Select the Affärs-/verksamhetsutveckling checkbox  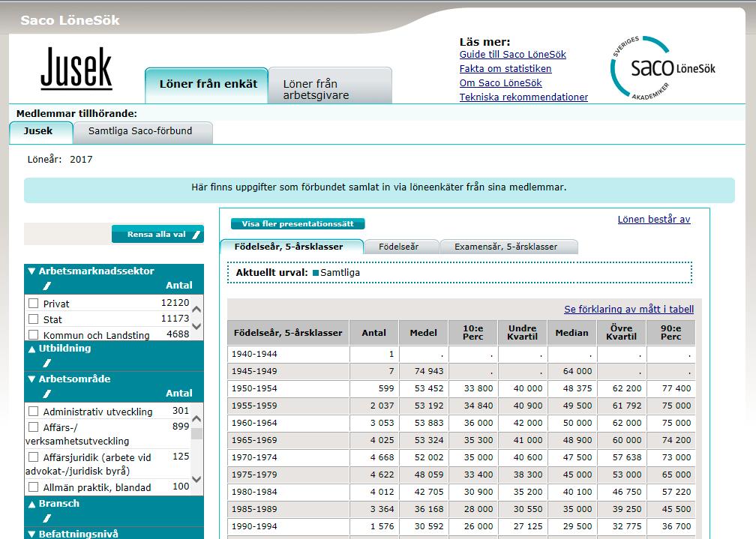(33, 427)
